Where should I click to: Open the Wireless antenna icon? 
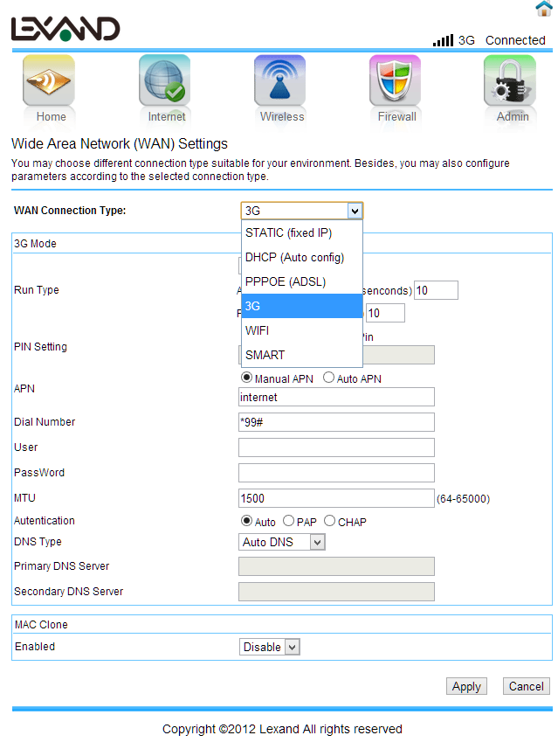pyautogui.click(x=280, y=80)
